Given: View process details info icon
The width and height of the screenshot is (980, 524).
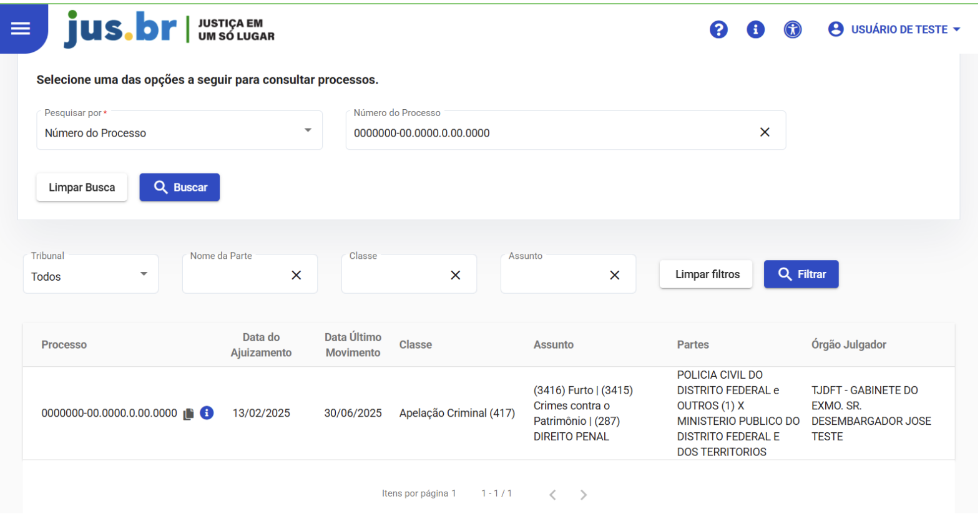Looking at the screenshot, I should pyautogui.click(x=207, y=413).
